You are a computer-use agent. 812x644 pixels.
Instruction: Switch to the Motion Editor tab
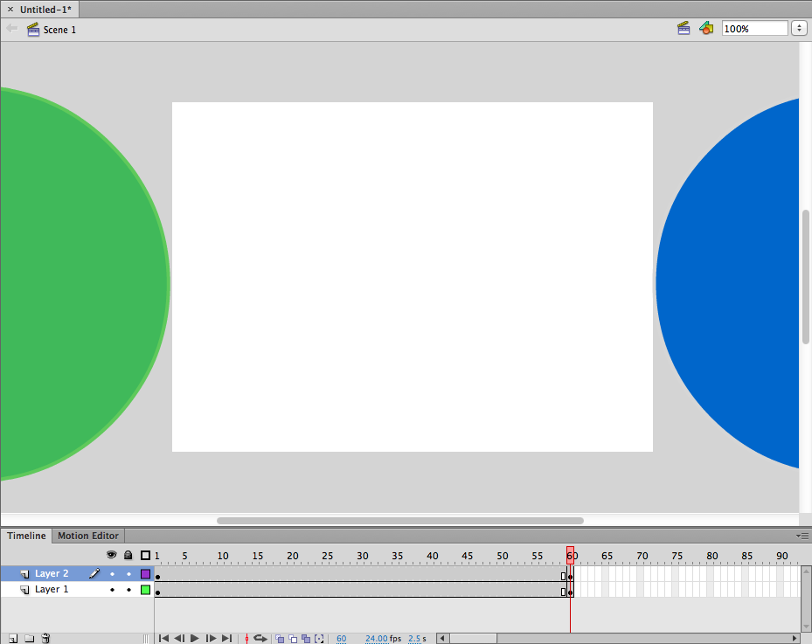point(87,536)
